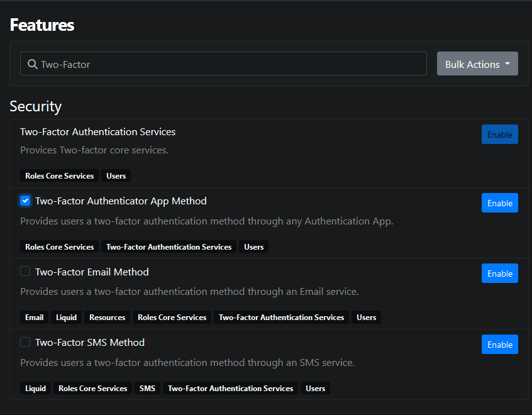The width and height of the screenshot is (532, 415).
Task: Click the Two-Factor search field
Action: 223,64
